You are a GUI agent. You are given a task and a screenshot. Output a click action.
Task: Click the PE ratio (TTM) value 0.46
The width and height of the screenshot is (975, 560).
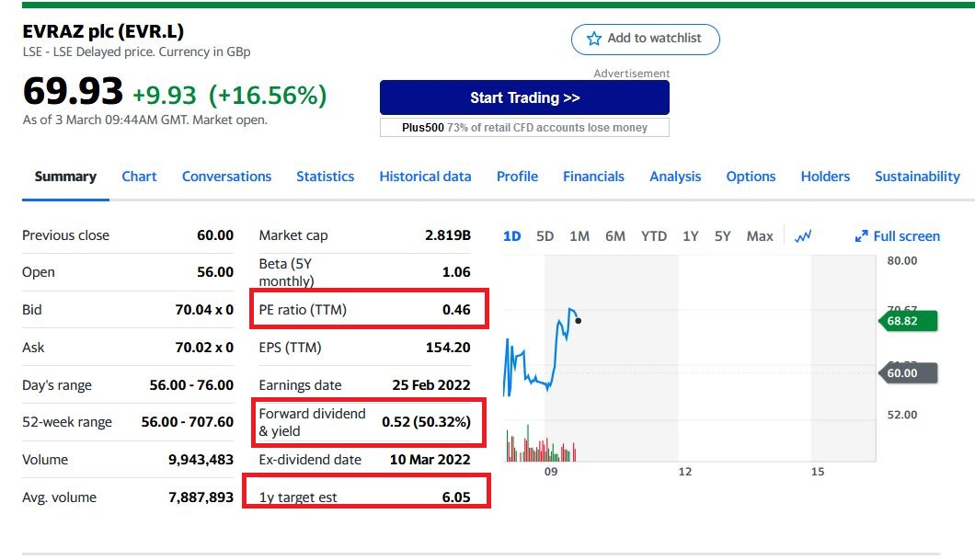[456, 310]
